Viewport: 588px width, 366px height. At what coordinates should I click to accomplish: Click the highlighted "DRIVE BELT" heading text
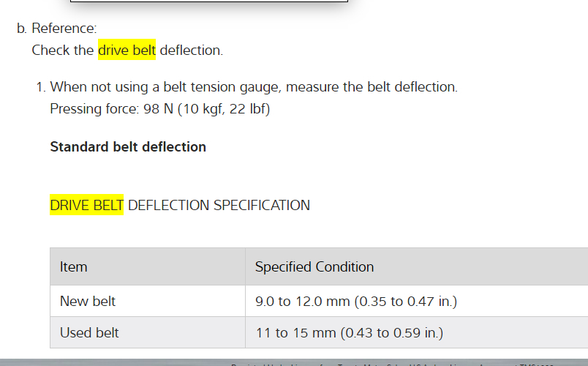86,205
